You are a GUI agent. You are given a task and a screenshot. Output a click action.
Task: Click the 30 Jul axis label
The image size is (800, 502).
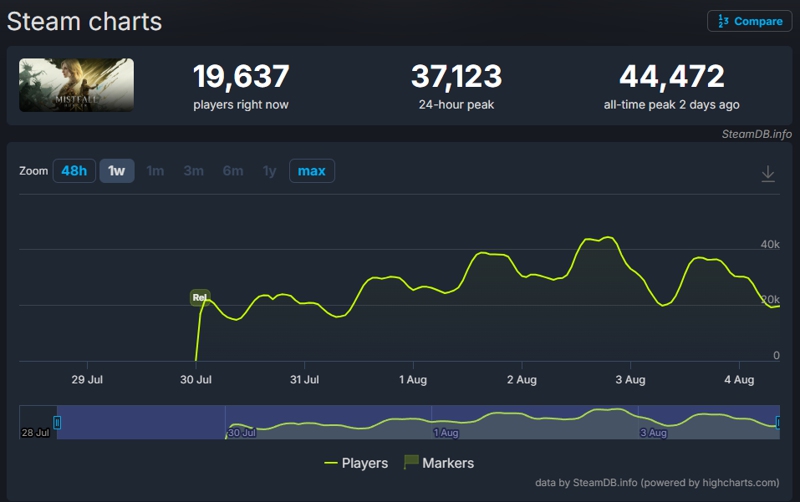(x=196, y=380)
